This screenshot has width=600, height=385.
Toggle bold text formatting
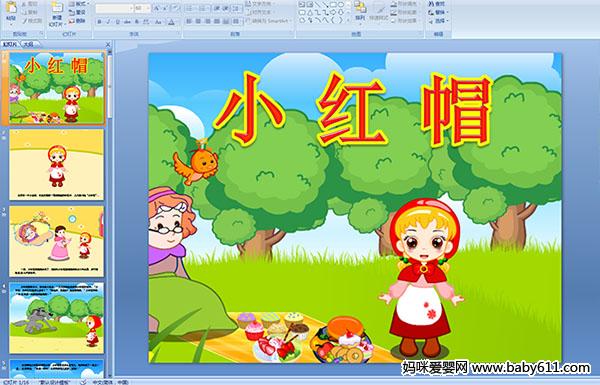pyautogui.click(x=99, y=22)
